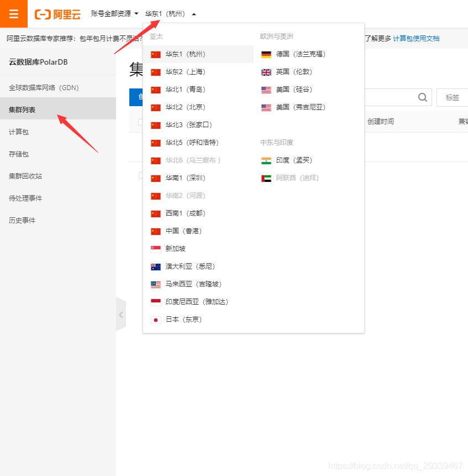Viewport: 468px width, 476px height.
Task: Click the partially hidden blue create button
Action: 136,97
